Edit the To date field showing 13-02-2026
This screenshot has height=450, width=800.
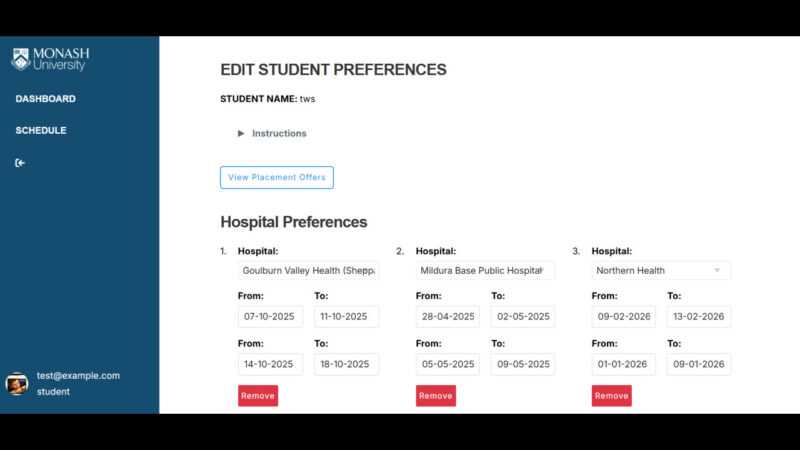tap(699, 316)
